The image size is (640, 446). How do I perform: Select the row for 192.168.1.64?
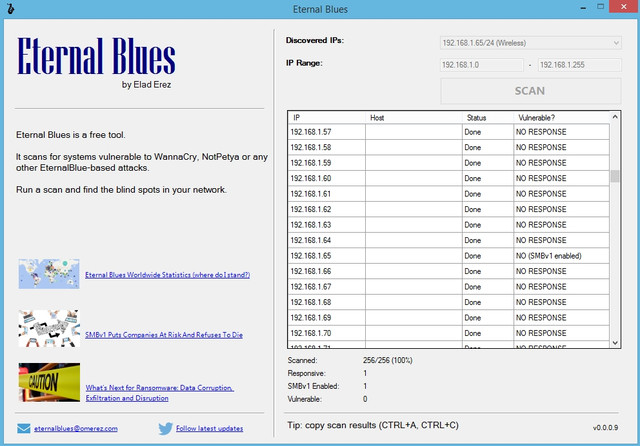[x=449, y=240]
